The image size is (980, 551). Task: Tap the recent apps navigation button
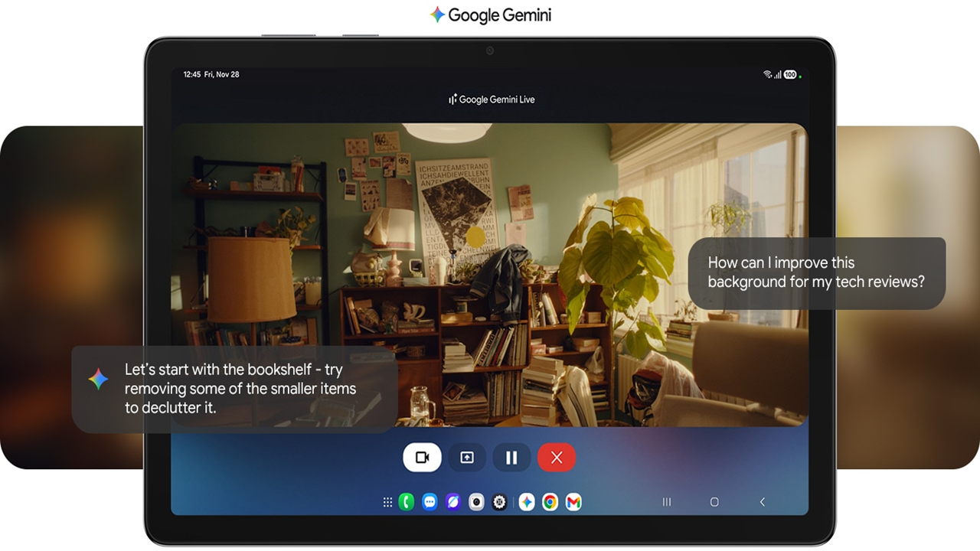click(x=667, y=502)
